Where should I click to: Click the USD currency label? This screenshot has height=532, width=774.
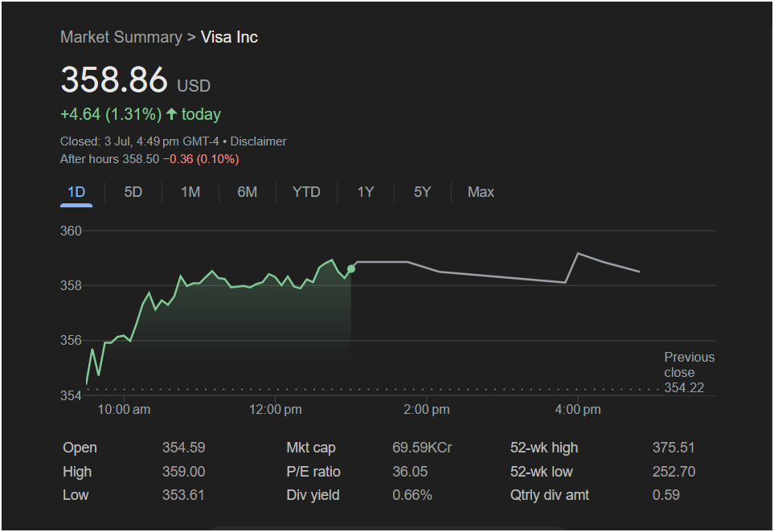tap(194, 86)
